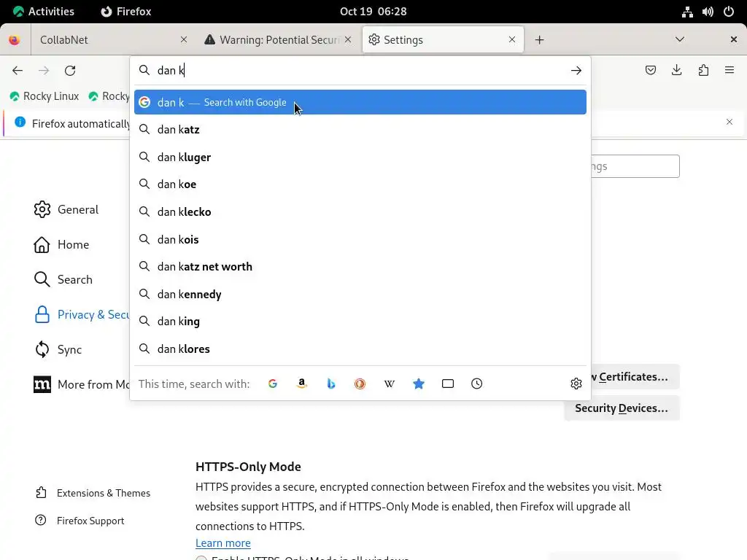747x560 pixels.
Task: Switch to Warning: Potential Security tab
Action: point(278,40)
